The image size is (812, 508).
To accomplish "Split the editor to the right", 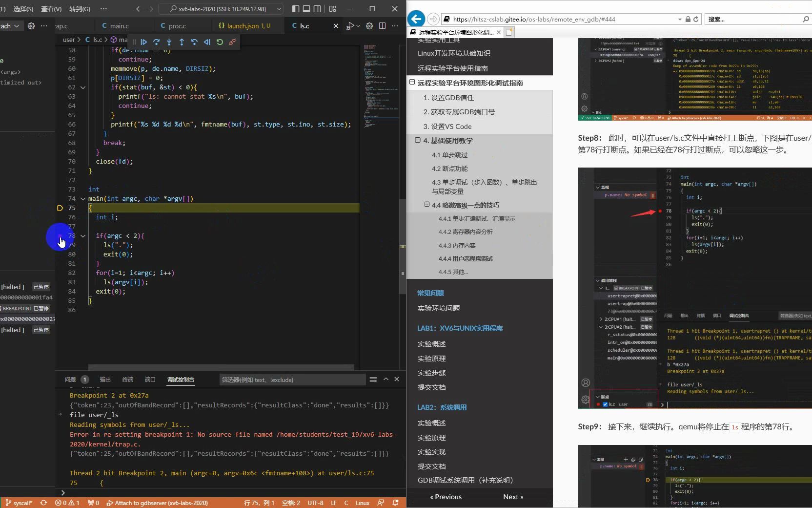I will pos(382,26).
